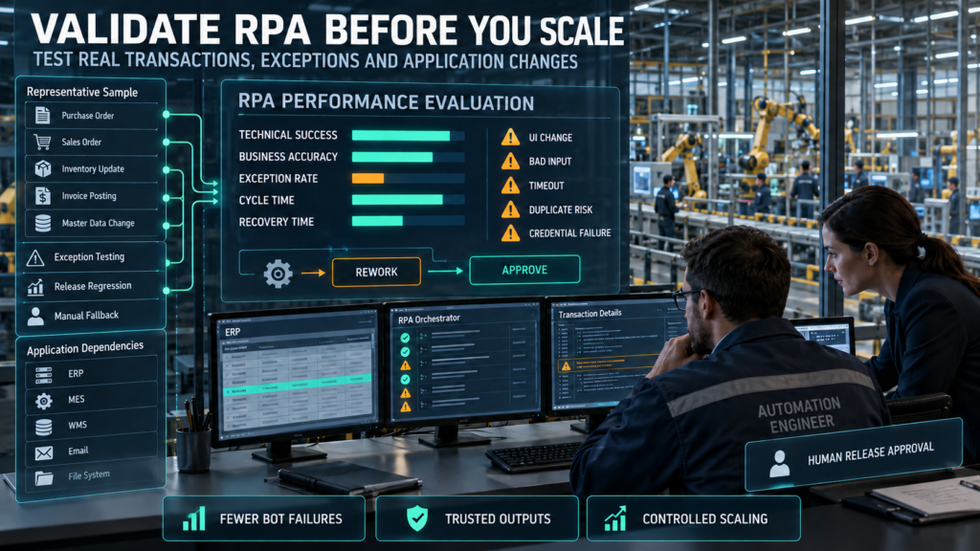
Task: Select the Invoice Posting sample item
Action: (91, 196)
